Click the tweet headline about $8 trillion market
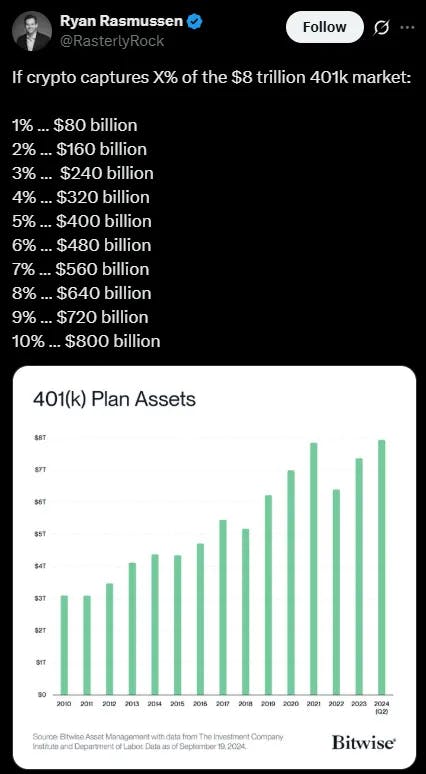The height and width of the screenshot is (774, 426). [211, 77]
